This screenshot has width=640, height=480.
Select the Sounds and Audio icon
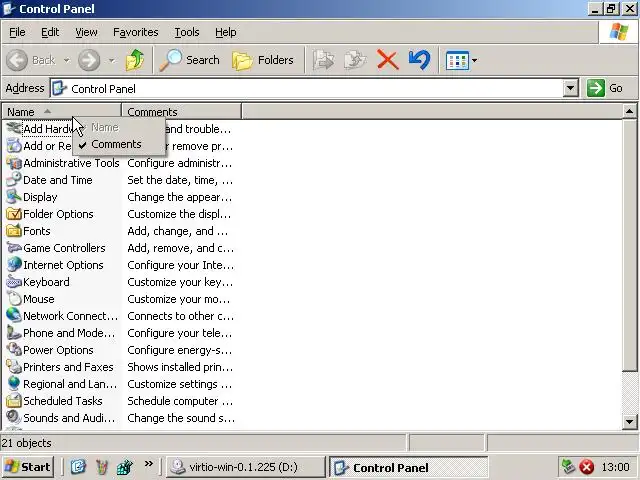(13, 418)
